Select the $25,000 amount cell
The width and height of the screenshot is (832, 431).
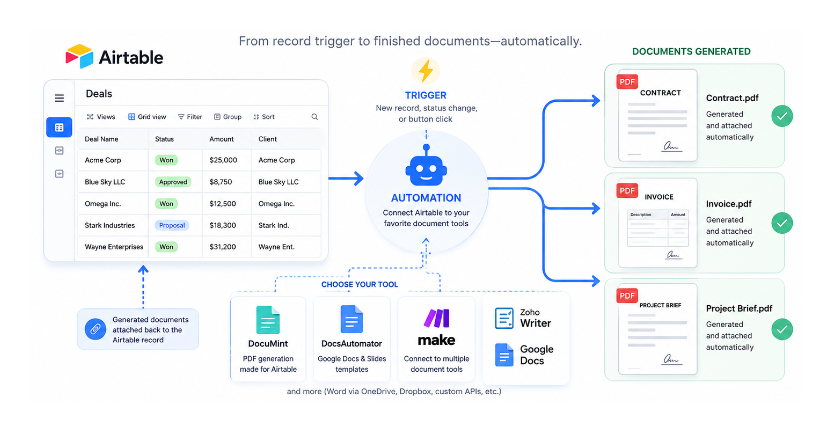point(227,160)
